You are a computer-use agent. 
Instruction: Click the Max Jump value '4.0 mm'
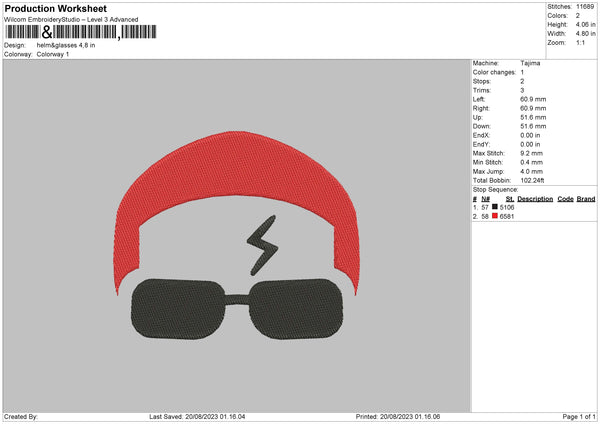coord(532,171)
